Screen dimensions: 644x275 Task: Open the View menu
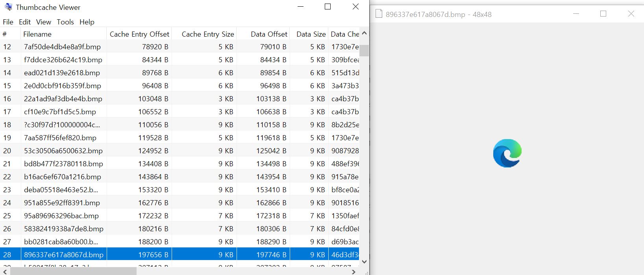(44, 22)
